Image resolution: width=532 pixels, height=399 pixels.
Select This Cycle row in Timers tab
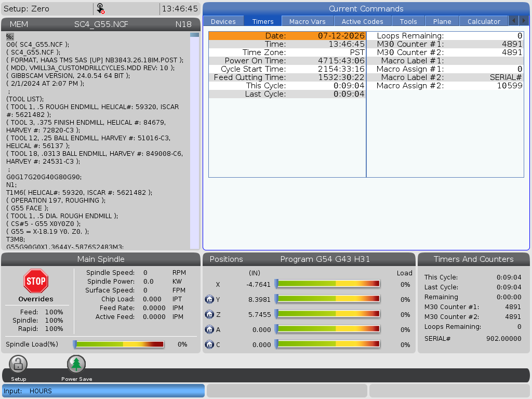point(287,86)
